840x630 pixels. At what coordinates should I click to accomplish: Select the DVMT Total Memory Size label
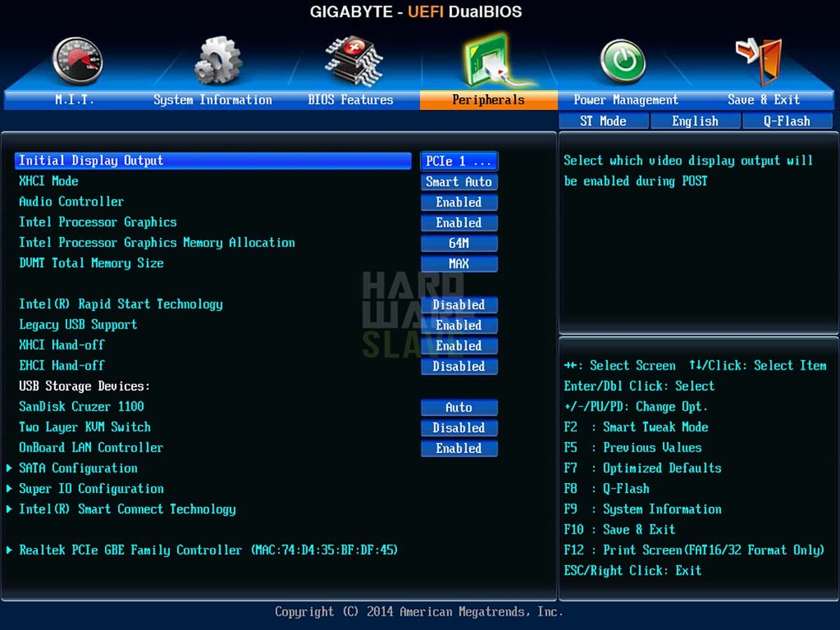[x=91, y=263]
